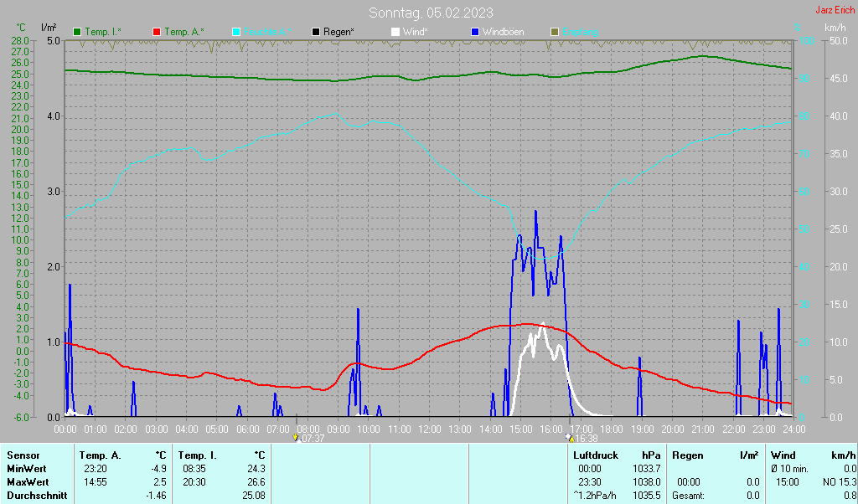
Task: Select the Luftdruck column header
Action: tap(596, 455)
